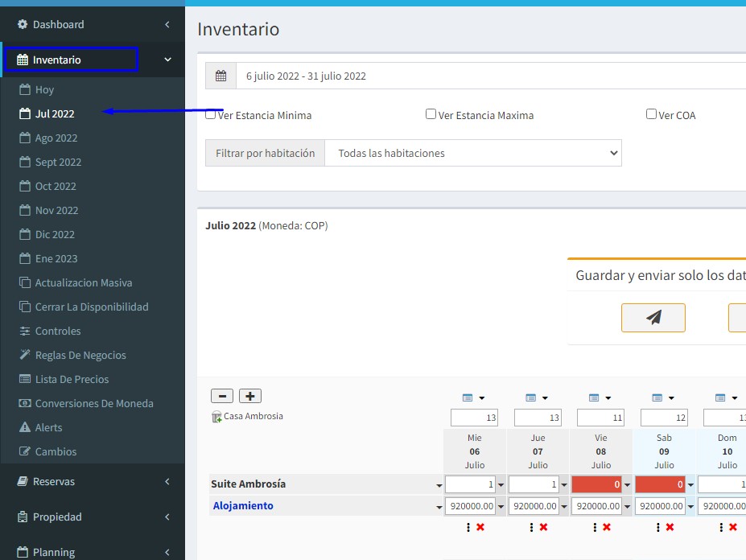Select the red availability cell for Vie 08
The image size is (746, 560).
[596, 484]
